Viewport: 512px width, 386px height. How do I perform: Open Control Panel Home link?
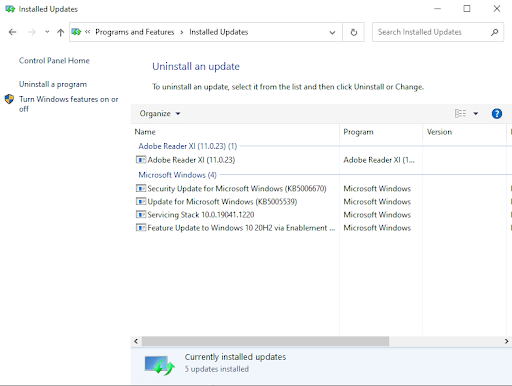pos(54,60)
